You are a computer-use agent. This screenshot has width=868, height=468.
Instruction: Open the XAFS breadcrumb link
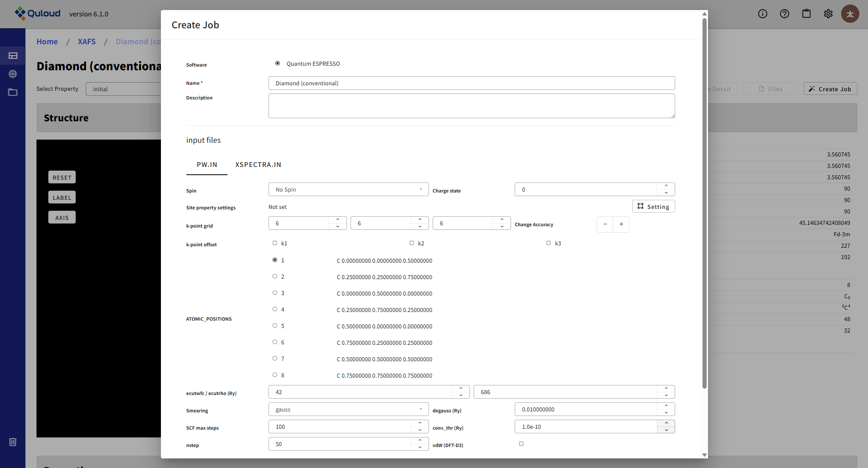87,42
